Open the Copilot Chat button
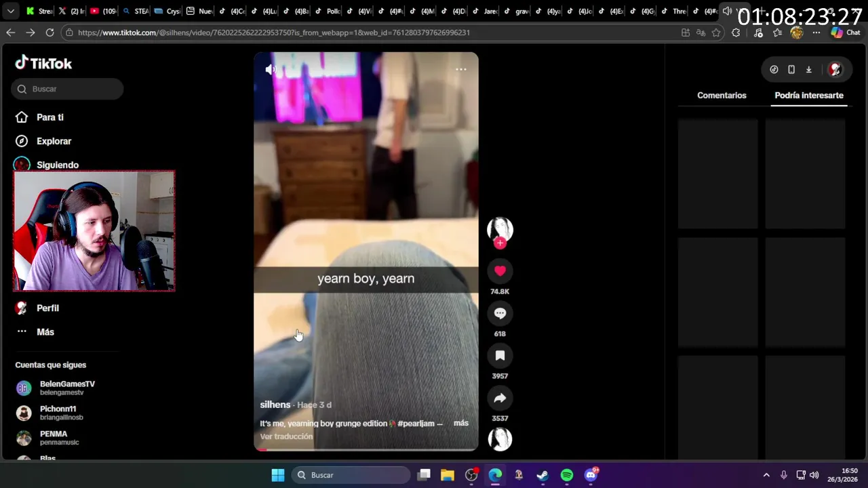 tap(846, 33)
